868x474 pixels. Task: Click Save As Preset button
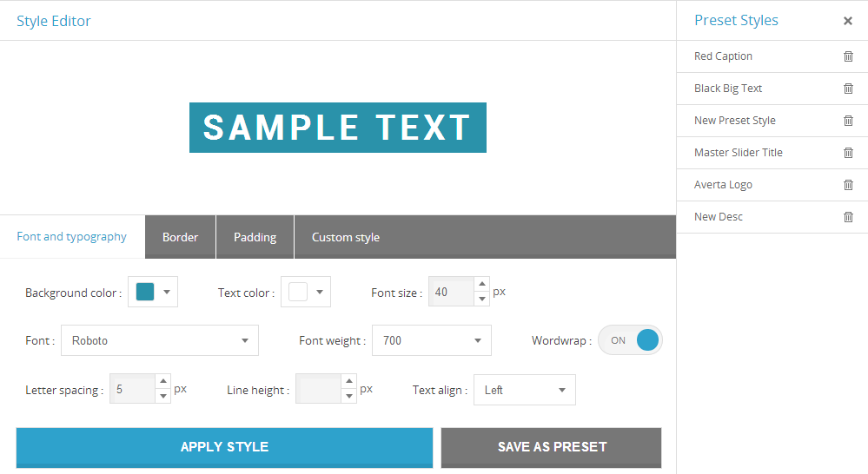(551, 447)
